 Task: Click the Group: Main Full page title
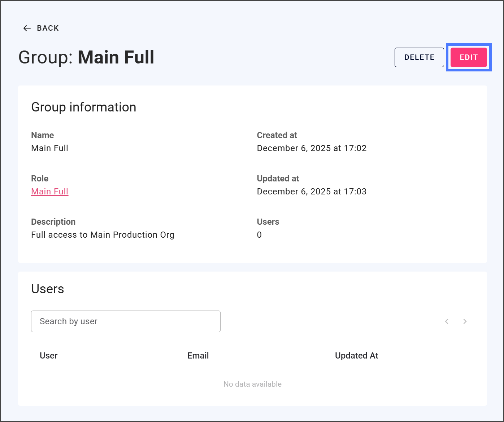tap(86, 57)
